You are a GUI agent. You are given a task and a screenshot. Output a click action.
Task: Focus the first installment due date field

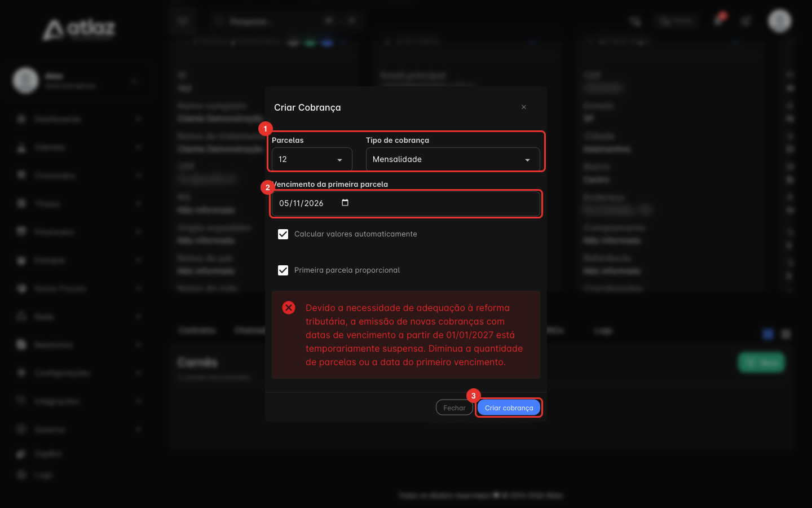[406, 203]
